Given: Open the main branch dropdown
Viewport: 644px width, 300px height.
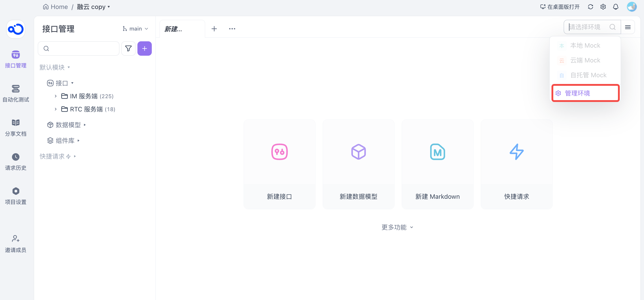Looking at the screenshot, I should coord(135,29).
